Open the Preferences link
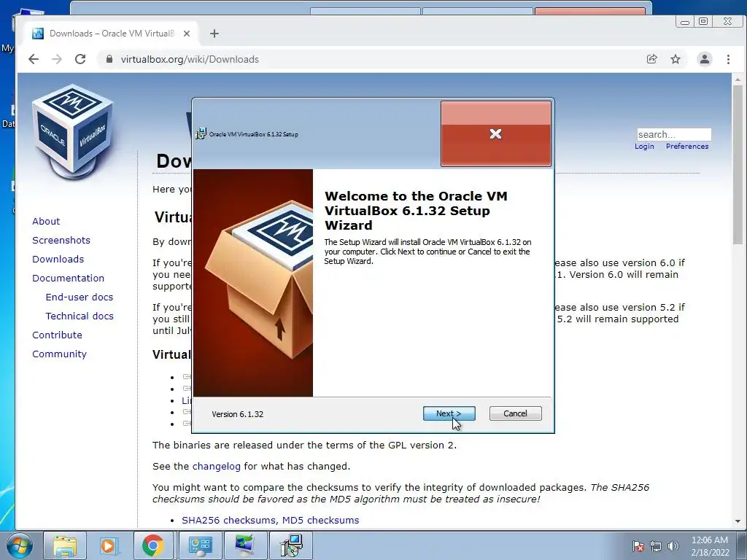The width and height of the screenshot is (747, 560). 687,146
